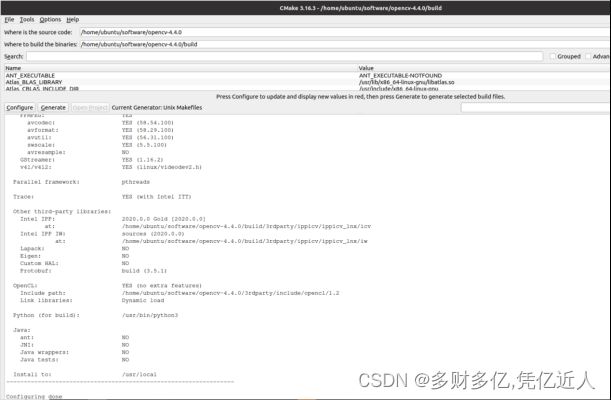
Task: Click 'Current Generator: Unix Makefiles' label
Action: point(157,107)
